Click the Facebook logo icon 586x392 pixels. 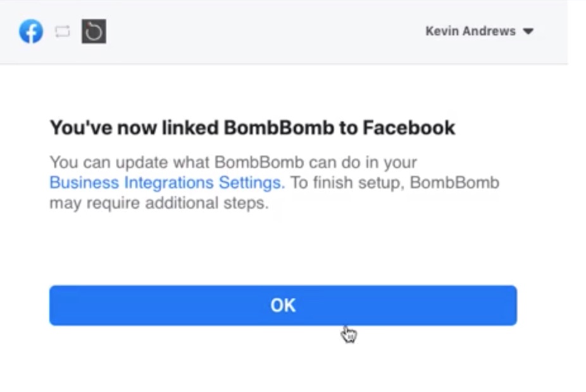coord(31,32)
